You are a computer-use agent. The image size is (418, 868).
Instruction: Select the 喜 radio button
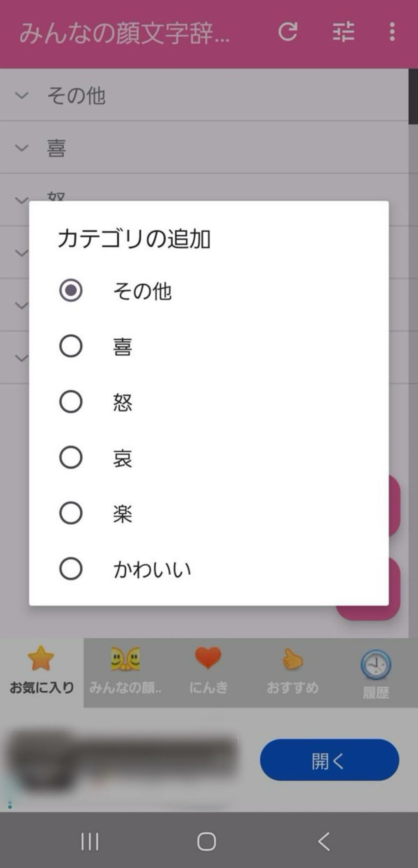point(71,346)
